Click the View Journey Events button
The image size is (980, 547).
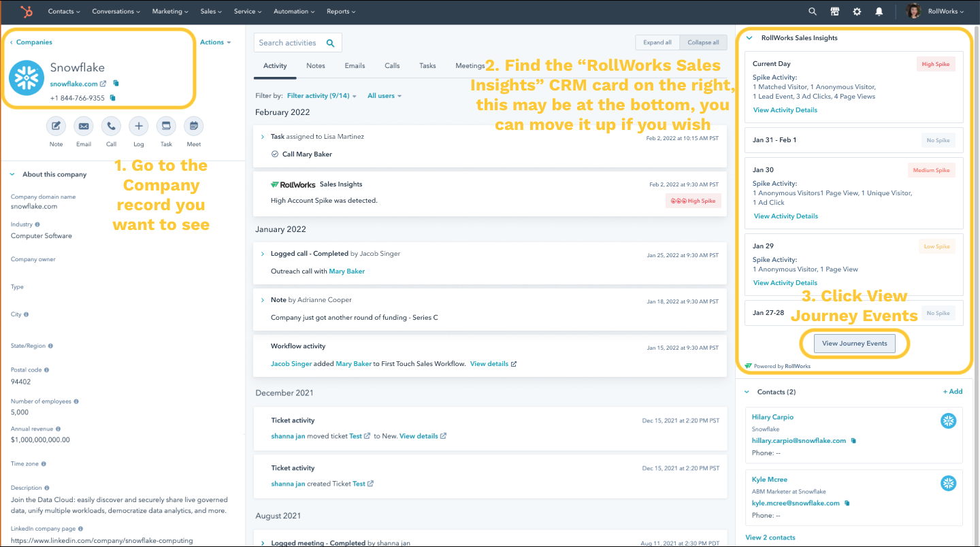[x=854, y=344]
